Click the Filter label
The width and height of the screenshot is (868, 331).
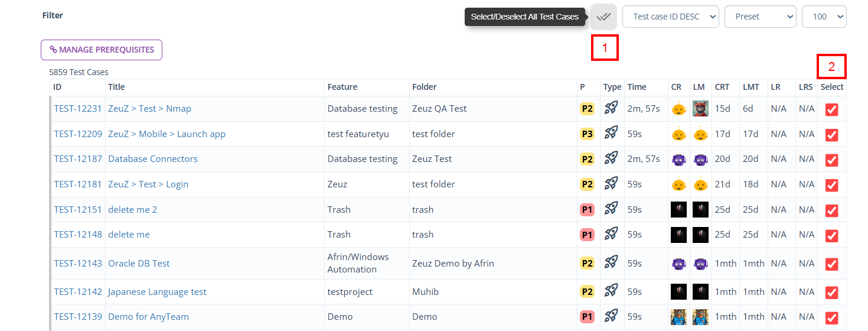coord(53,15)
